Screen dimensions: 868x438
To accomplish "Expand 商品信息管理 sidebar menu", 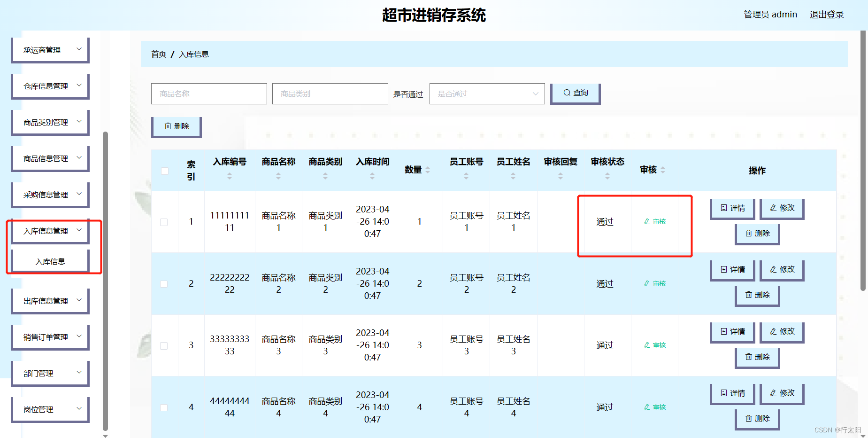I will 50,158.
